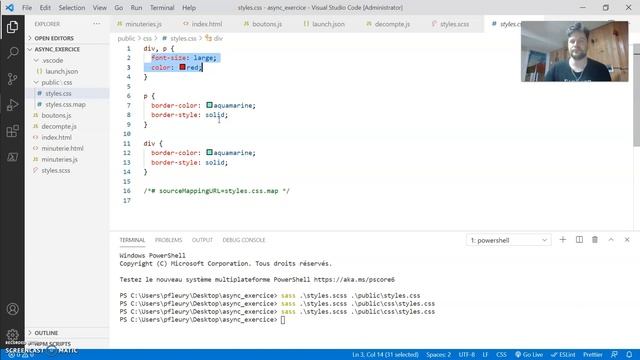Expand the Outline section
This screenshot has height=360, width=640.
46,333
